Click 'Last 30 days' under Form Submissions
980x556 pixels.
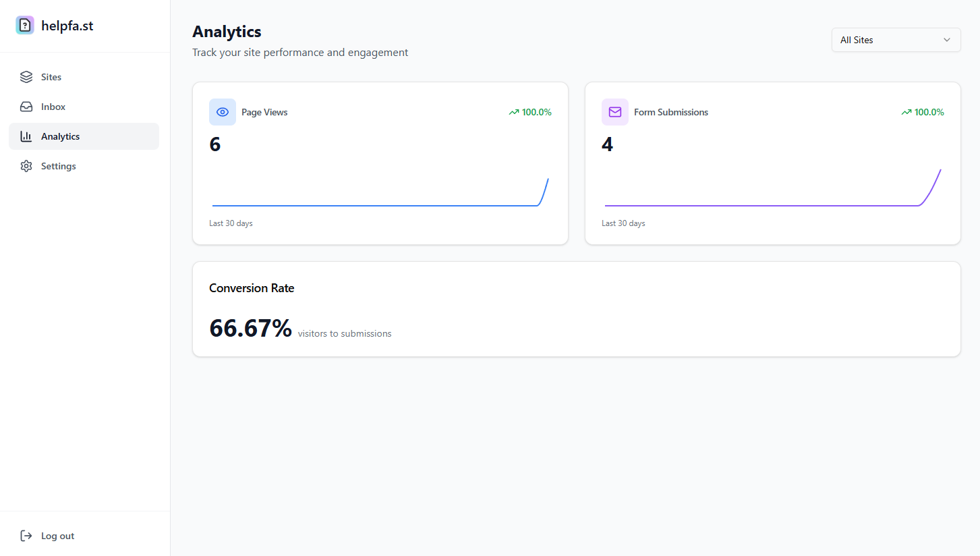(623, 223)
